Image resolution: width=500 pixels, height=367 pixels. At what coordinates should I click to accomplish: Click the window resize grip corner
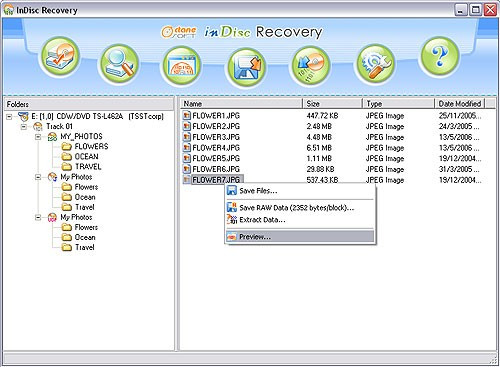tap(494, 360)
